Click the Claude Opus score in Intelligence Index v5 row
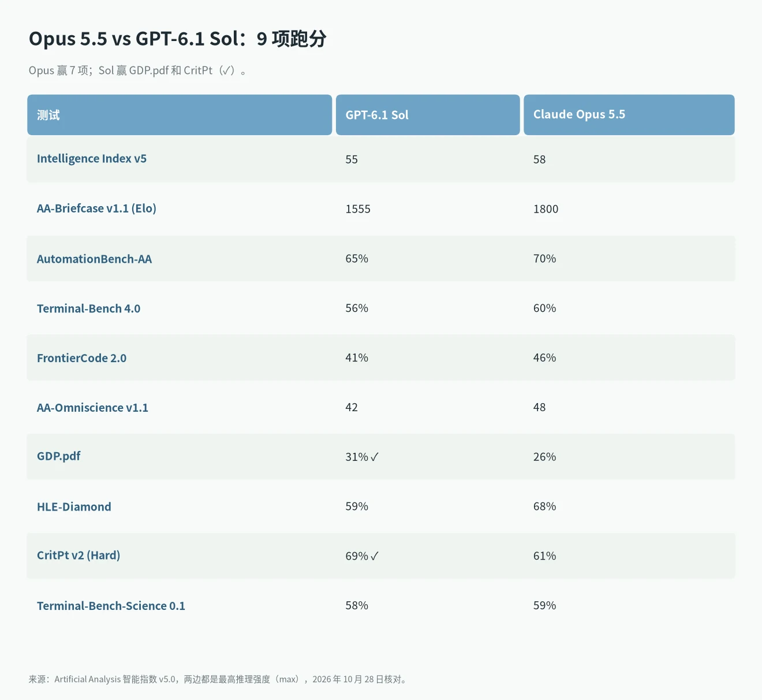The image size is (762, 700). coord(539,159)
